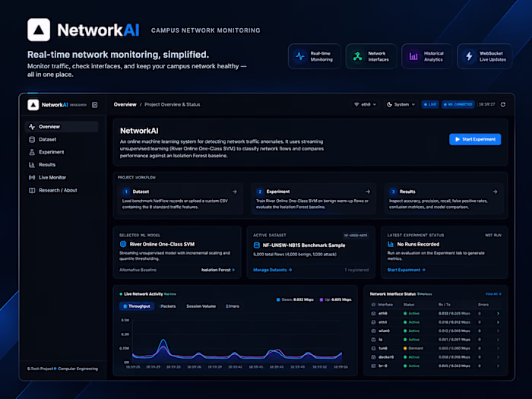Screen dimensions: 532x399
Task: Select the Session Volume chart tab
Action: point(201,306)
